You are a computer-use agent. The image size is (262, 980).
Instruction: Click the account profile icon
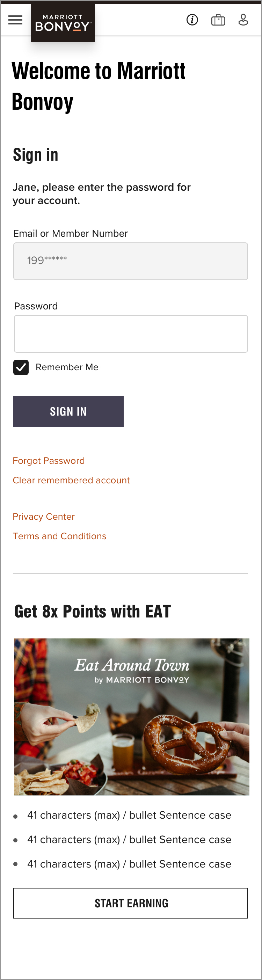(x=243, y=20)
